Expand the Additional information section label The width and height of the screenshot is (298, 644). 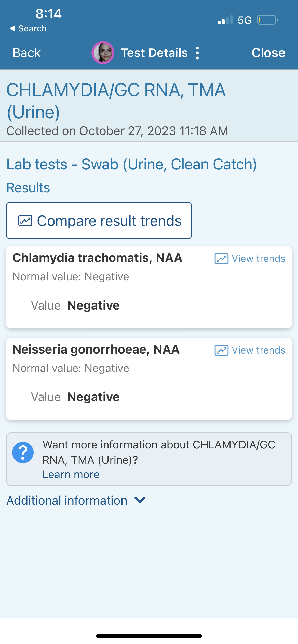67,500
